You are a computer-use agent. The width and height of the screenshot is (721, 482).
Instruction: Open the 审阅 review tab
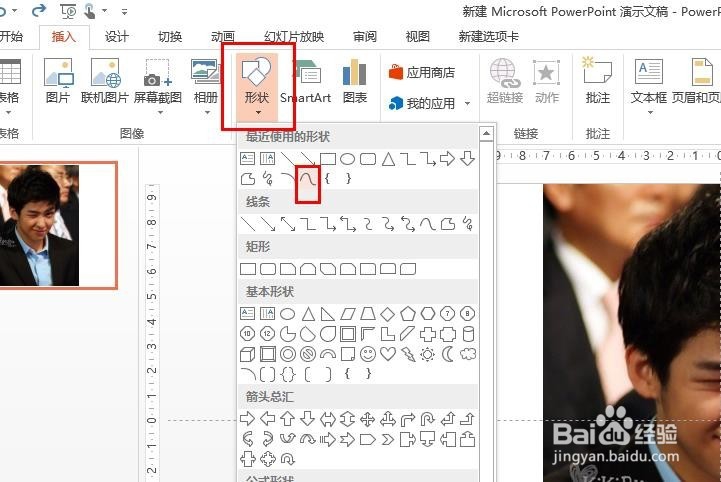pos(365,36)
